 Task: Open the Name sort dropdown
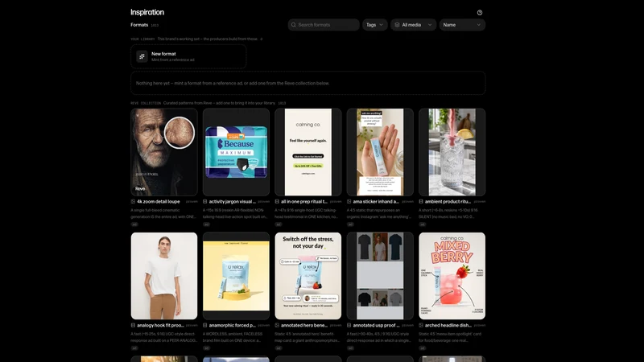[x=462, y=25]
